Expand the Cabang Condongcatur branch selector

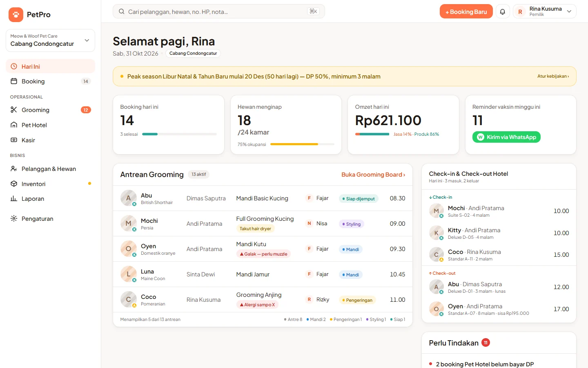[50, 40]
